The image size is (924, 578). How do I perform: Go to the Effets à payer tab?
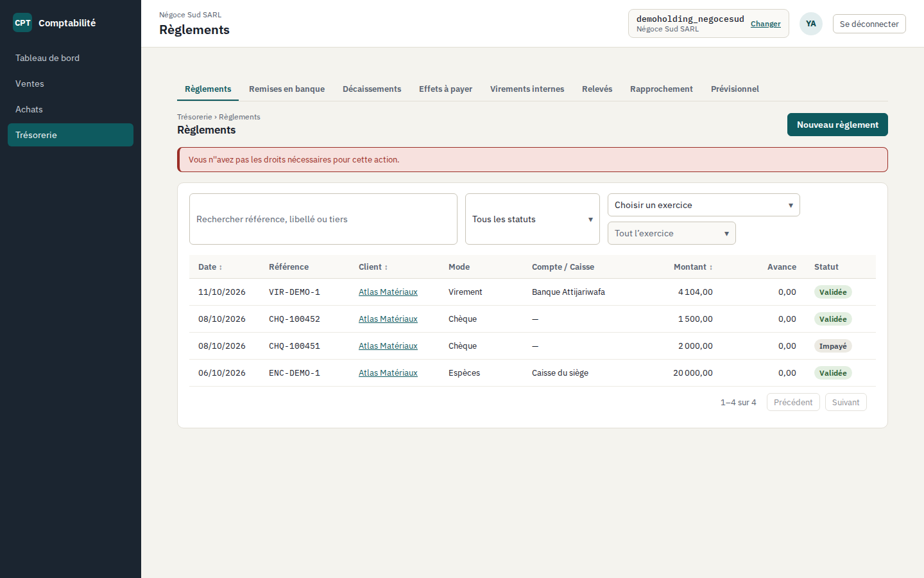tap(445, 89)
